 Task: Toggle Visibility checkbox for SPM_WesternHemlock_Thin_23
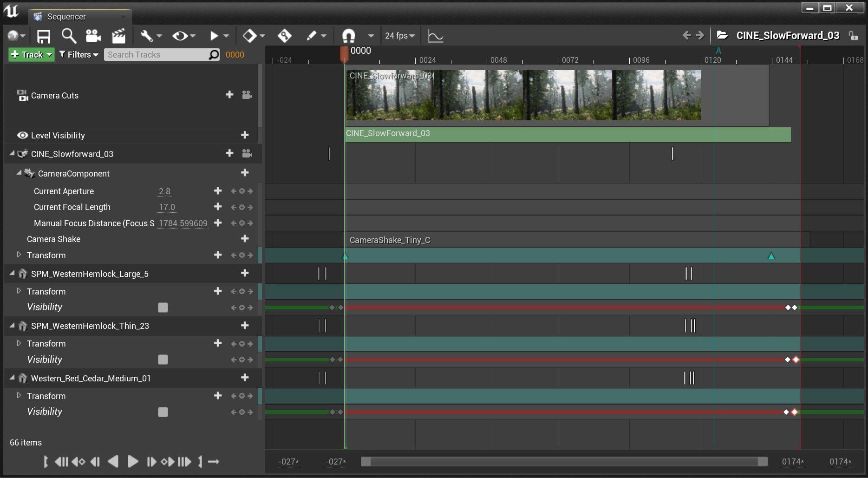click(x=163, y=360)
